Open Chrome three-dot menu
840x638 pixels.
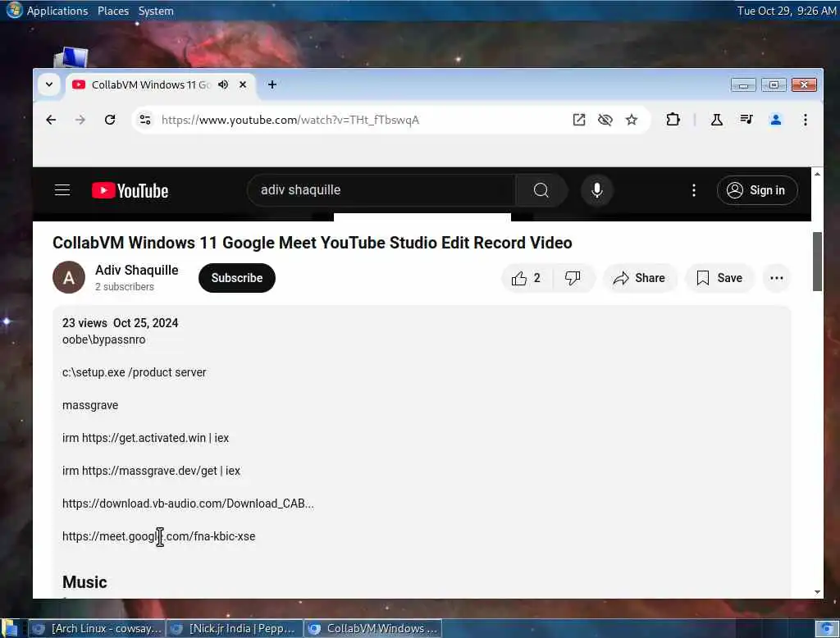(806, 120)
